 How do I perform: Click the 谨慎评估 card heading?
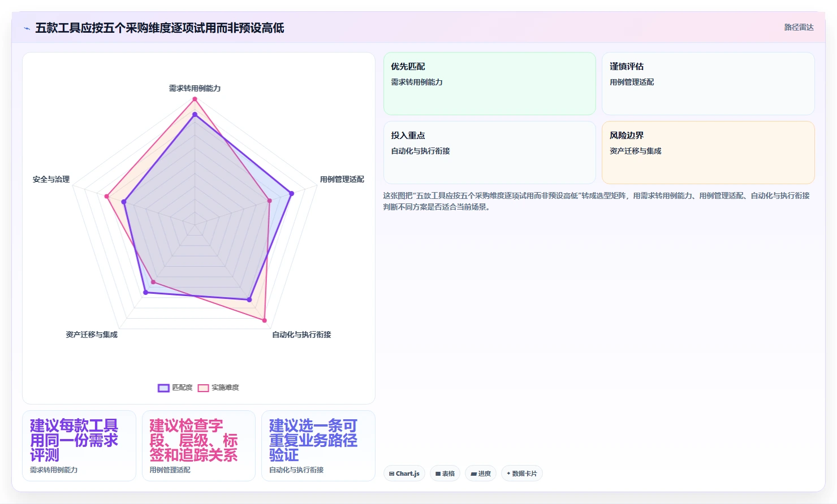627,67
